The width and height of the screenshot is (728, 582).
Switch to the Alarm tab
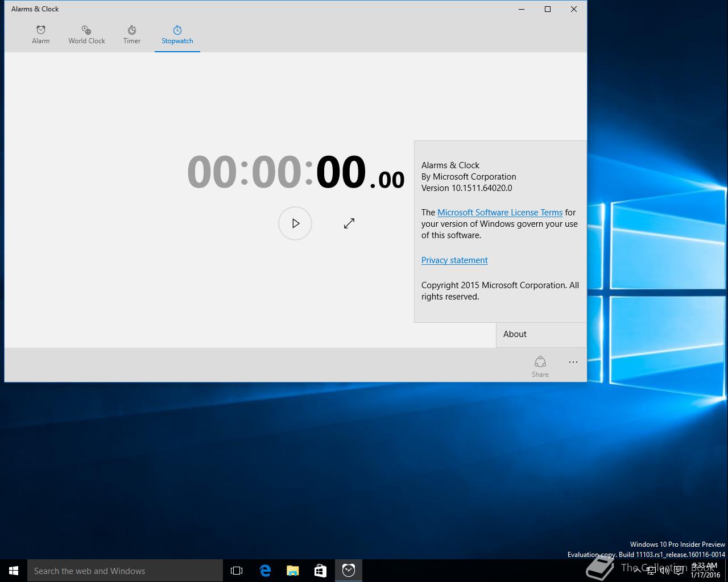(x=41, y=35)
